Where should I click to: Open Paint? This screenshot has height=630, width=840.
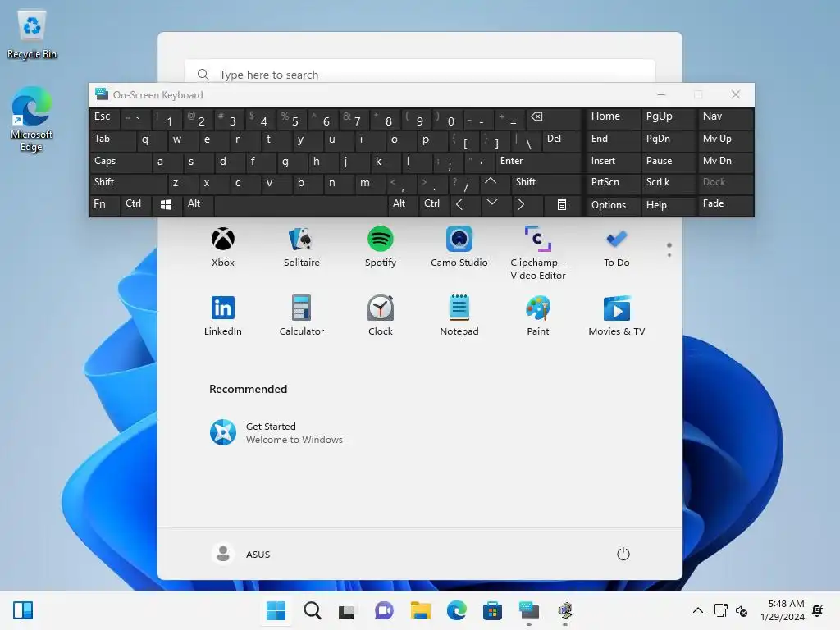point(538,316)
